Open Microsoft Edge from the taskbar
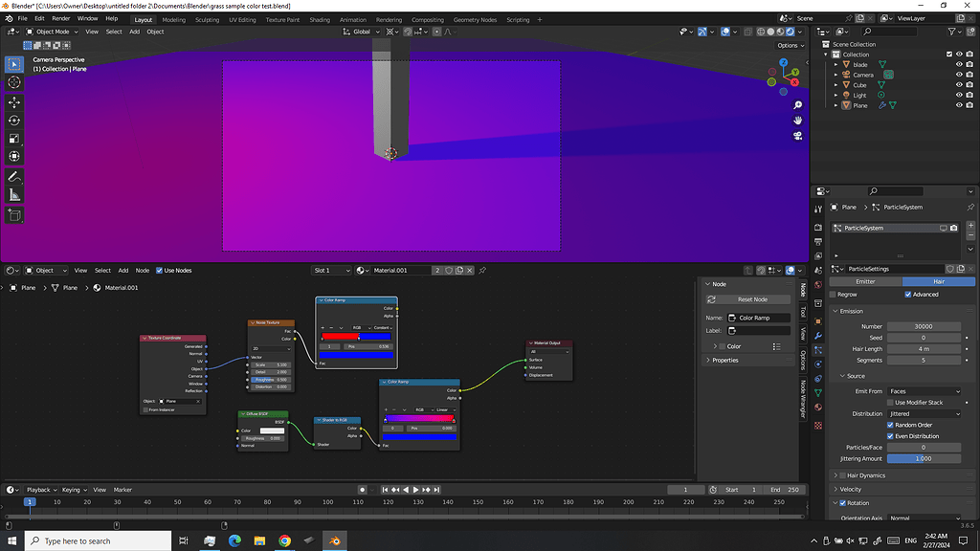Viewport: 980px width, 551px height. click(234, 540)
